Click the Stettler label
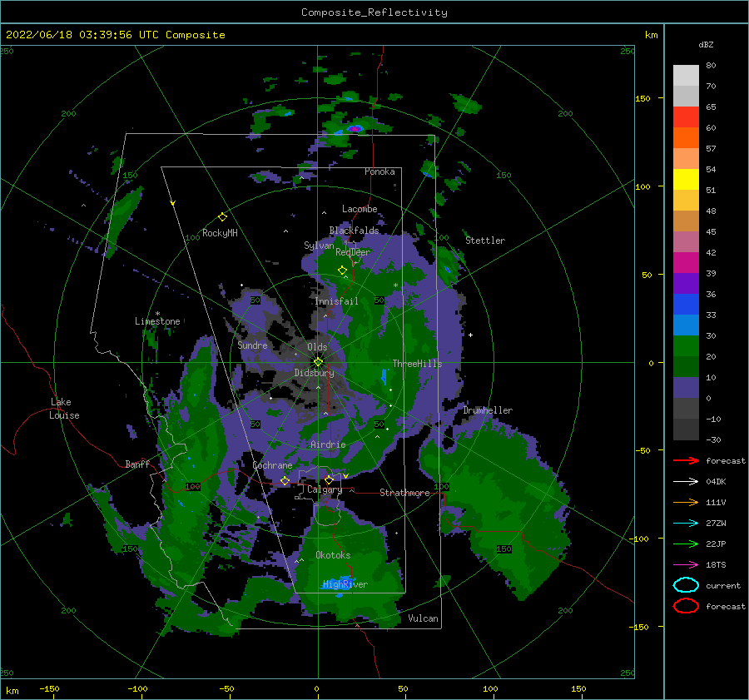The image size is (749, 700). point(485,241)
